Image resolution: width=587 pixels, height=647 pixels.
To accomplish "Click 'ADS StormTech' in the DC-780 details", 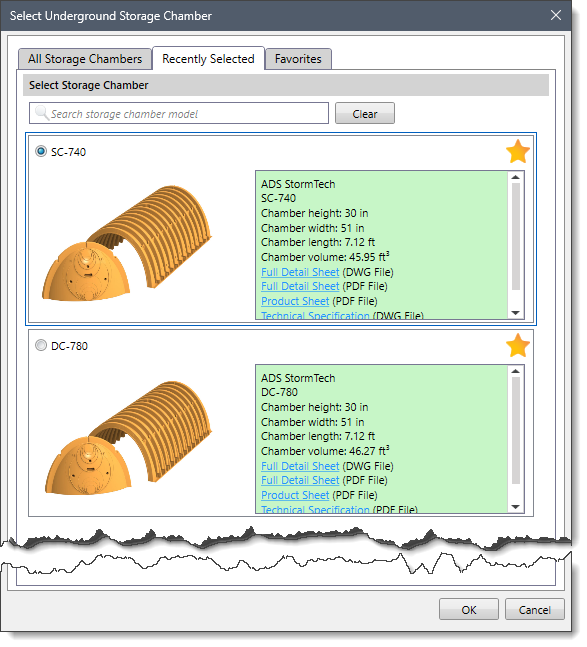I will (x=298, y=378).
